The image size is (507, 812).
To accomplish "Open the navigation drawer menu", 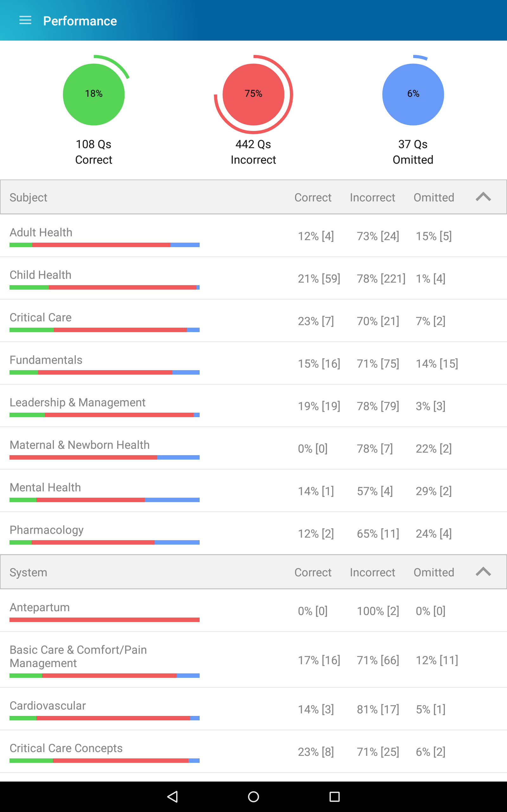I will tap(25, 21).
